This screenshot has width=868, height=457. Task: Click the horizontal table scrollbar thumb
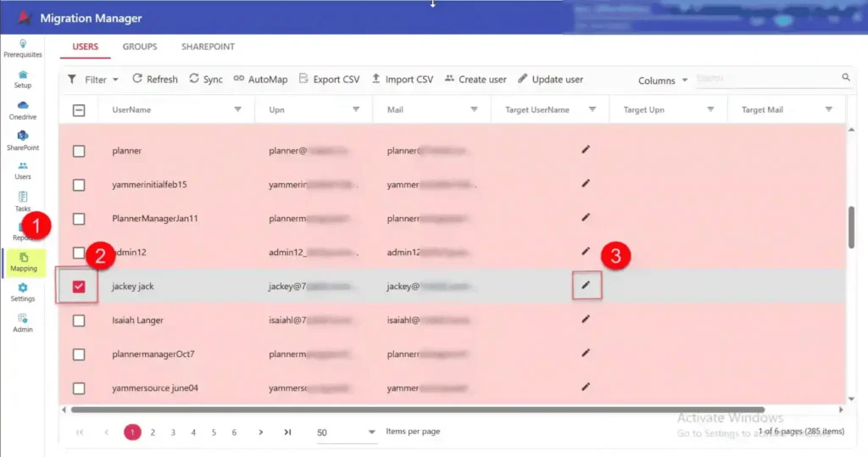click(x=418, y=410)
